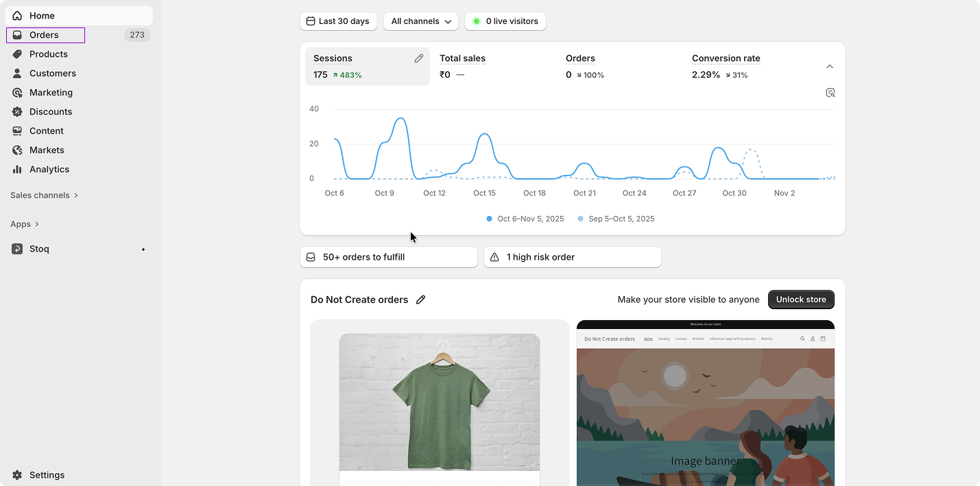Image resolution: width=980 pixels, height=486 pixels.
Task: Toggle the Oct 6–Nov 5 series in the legend
Action: coord(525,218)
